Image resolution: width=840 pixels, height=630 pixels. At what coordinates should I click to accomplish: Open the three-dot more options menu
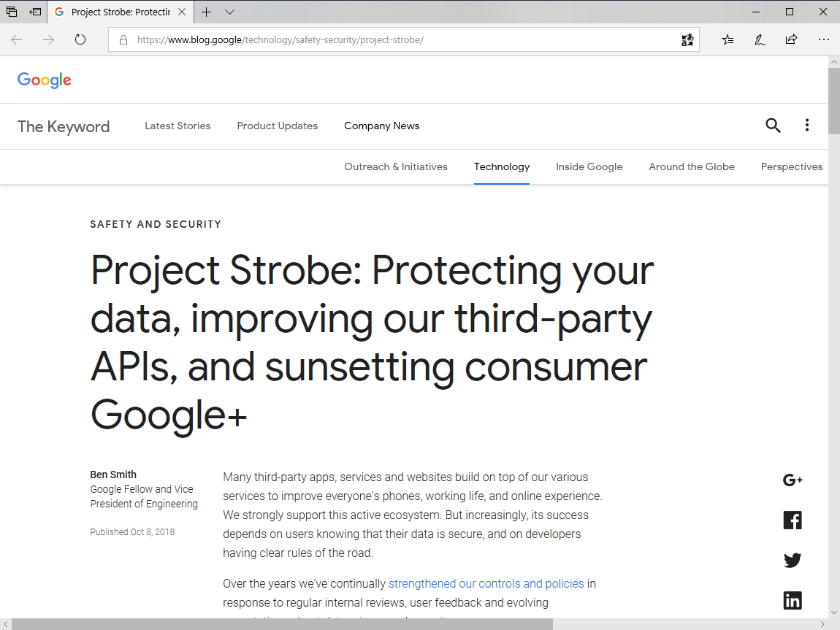[x=807, y=126]
